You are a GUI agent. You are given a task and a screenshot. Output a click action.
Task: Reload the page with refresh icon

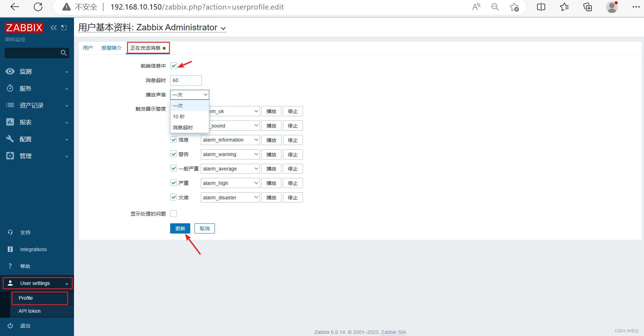point(38,7)
